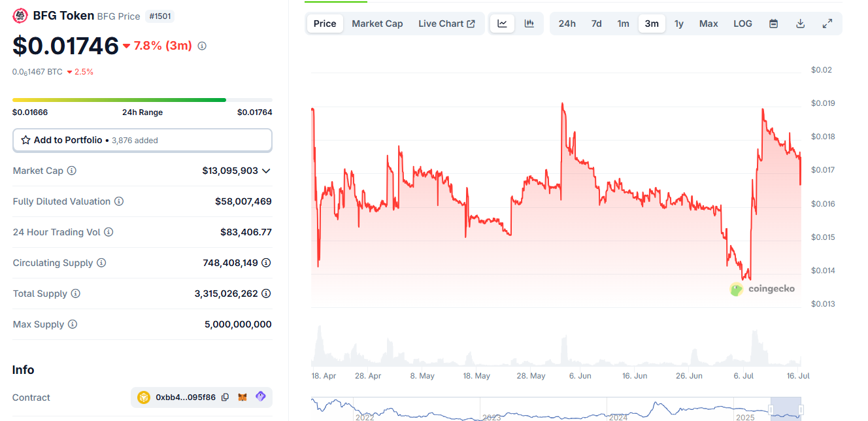The image size is (868, 421).
Task: Select the Price chart tab
Action: tap(325, 24)
